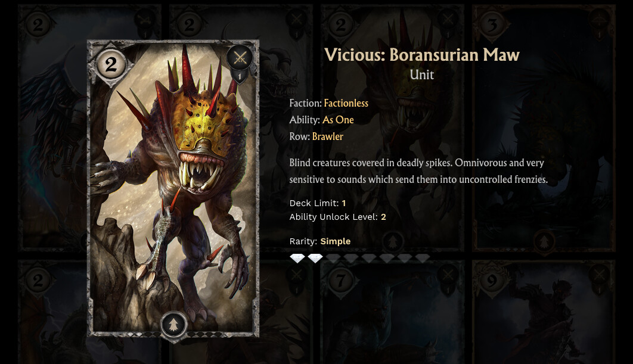Click the Deck Limit value
Image resolution: width=633 pixels, height=364 pixels.
343,203
